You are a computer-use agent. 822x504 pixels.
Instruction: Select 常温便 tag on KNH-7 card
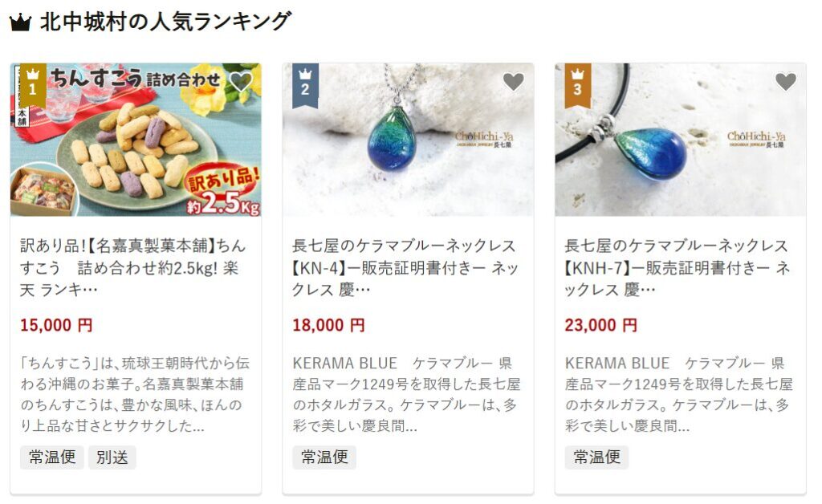coord(596,457)
